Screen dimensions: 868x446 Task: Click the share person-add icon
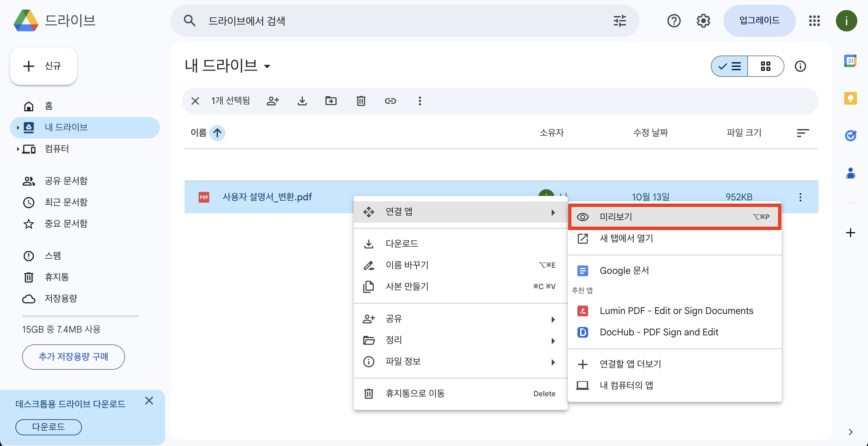click(x=273, y=101)
